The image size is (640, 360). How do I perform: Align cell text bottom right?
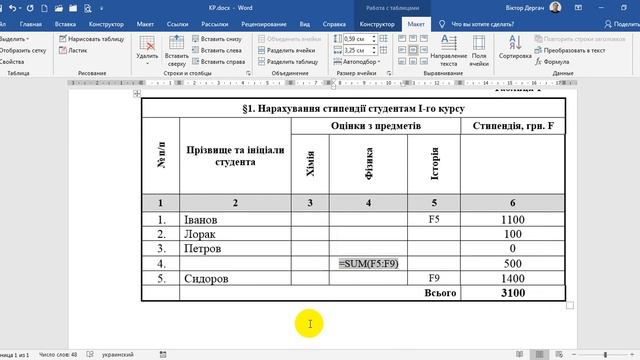coord(424,61)
